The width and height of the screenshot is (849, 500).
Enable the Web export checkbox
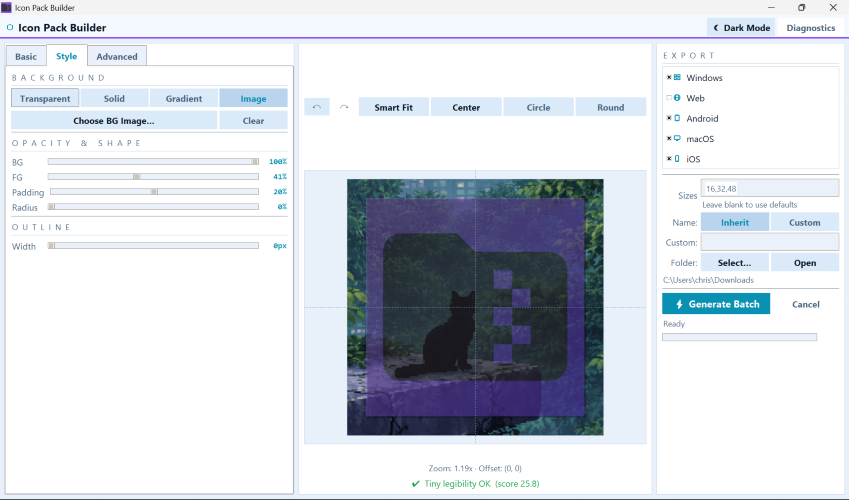coord(668,98)
